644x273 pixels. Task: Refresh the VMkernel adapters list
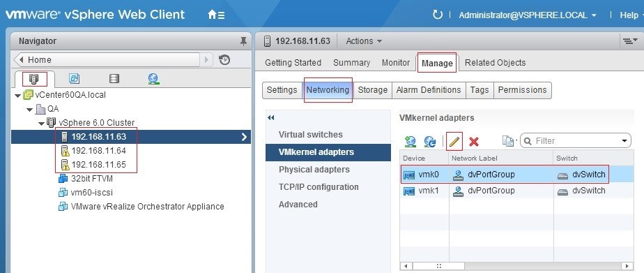430,142
